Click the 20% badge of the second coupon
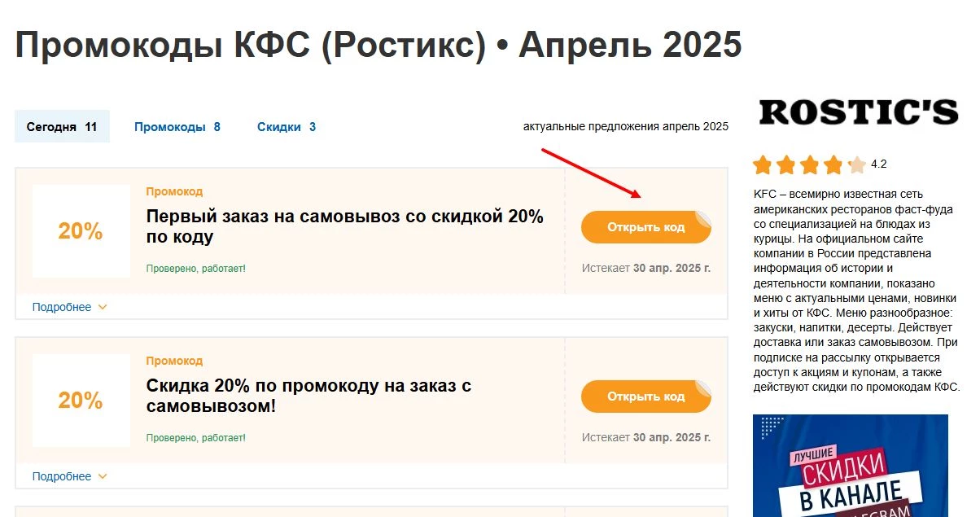The image size is (980, 517). [x=81, y=400]
